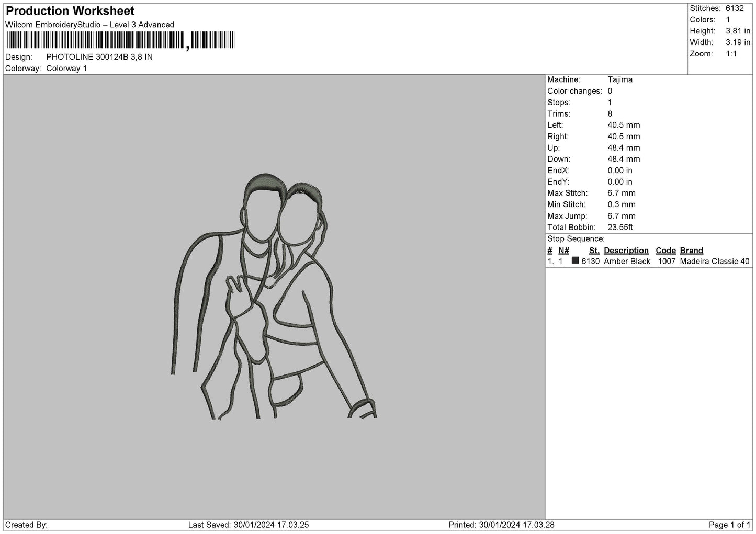
Task: Click the Trims value 8
Action: click(x=610, y=114)
